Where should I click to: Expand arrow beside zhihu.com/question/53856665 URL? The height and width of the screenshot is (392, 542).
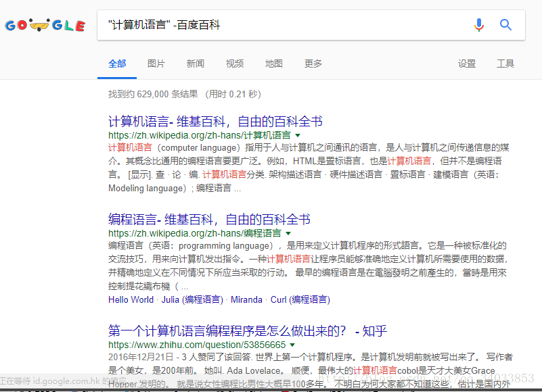pyautogui.click(x=292, y=345)
